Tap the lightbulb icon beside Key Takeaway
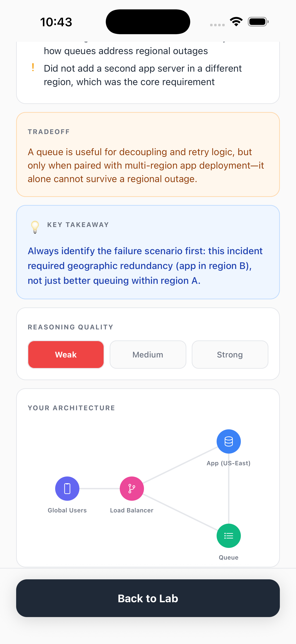This screenshot has width=296, height=644. (35, 227)
